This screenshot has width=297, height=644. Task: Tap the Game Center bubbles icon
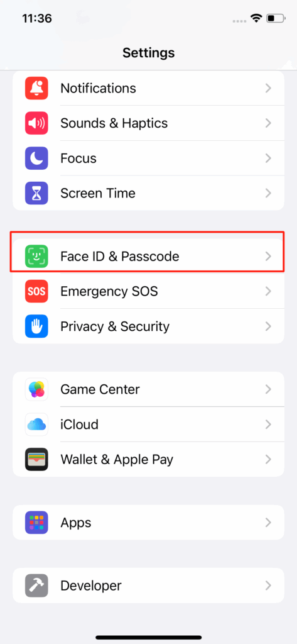point(36,389)
